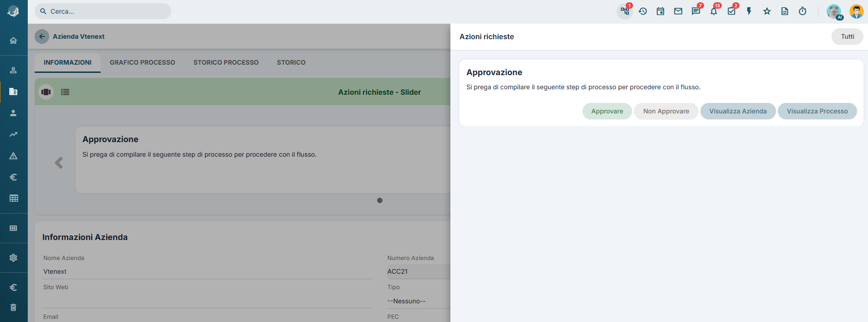Open the process tree icon with badge 1
The image size is (868, 322).
tap(625, 11)
